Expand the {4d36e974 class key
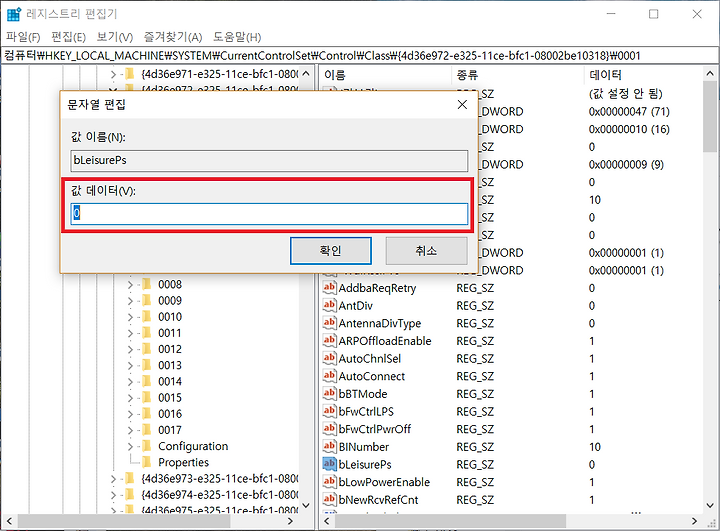720x531 pixels. tap(113, 495)
